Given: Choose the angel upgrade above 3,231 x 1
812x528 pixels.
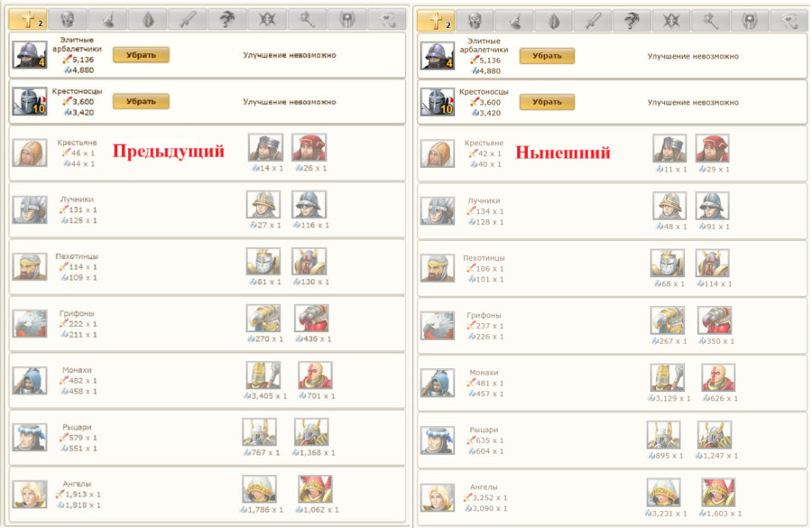Looking at the screenshot, I should [664, 492].
